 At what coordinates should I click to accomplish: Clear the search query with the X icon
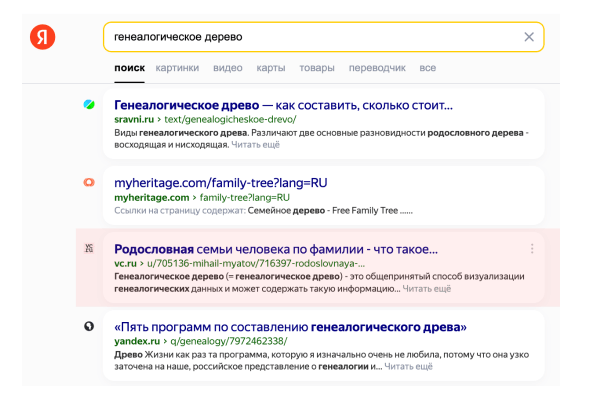coord(529,37)
